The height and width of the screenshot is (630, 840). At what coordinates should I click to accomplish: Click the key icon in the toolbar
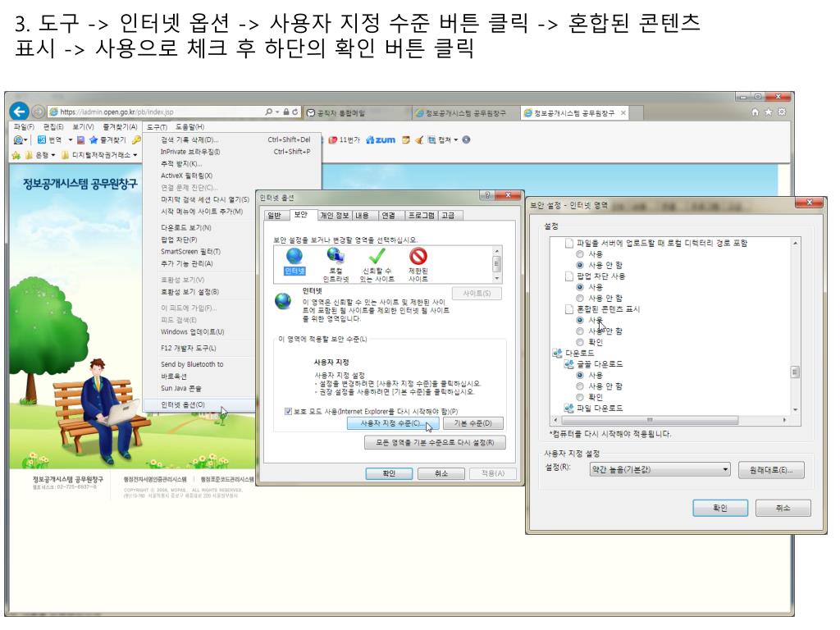pos(136,139)
